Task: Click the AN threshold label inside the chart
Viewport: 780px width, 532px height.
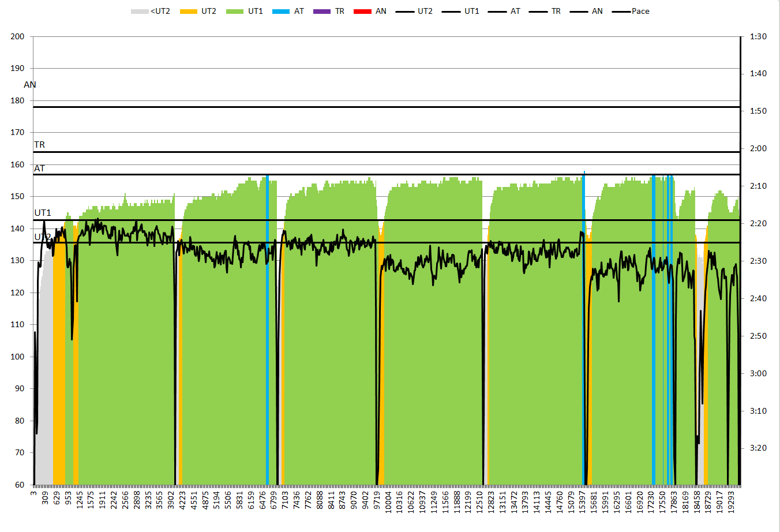Action: coord(30,85)
